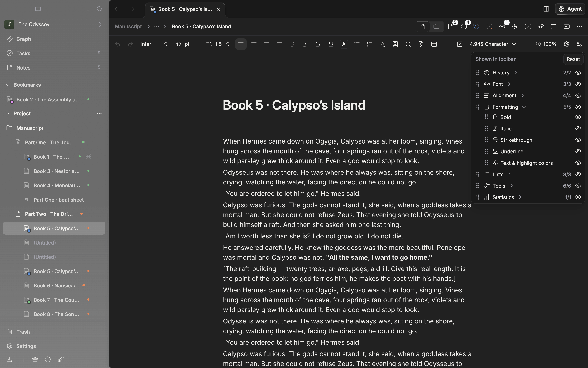Click the strikethrough toolbar icon
This screenshot has width=588, height=368.
point(318,44)
